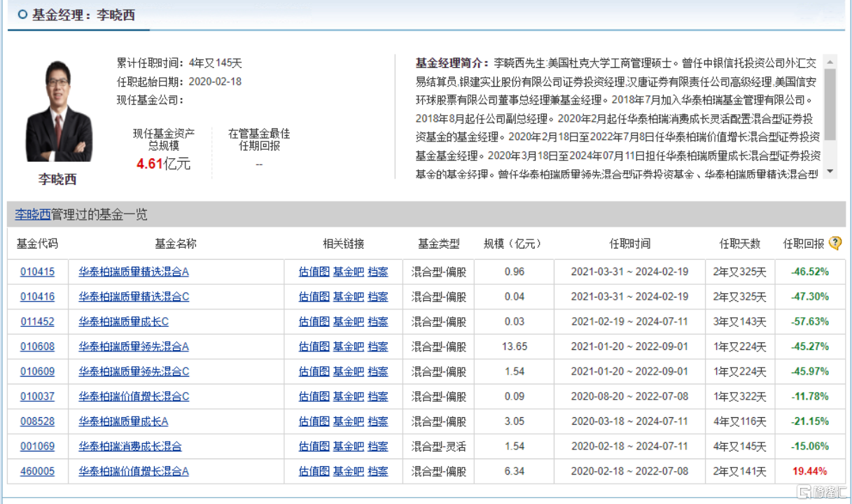Open 档案 for fund 010608

click(378, 346)
